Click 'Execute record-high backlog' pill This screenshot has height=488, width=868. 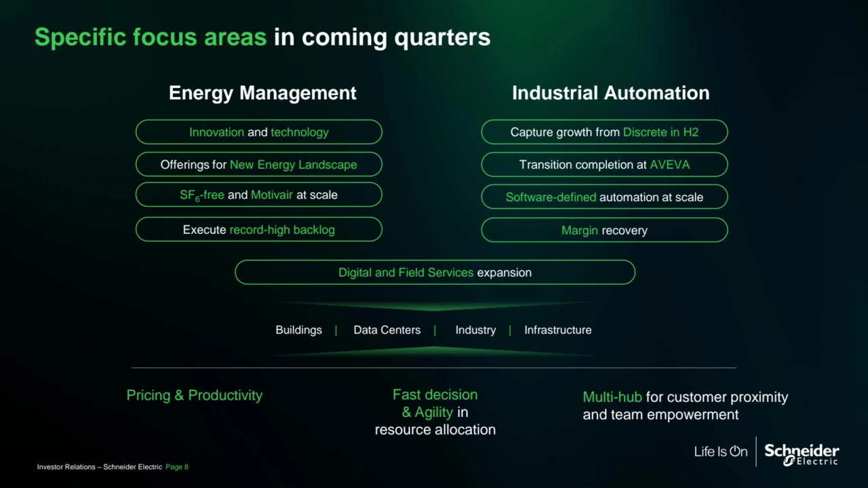tap(259, 230)
